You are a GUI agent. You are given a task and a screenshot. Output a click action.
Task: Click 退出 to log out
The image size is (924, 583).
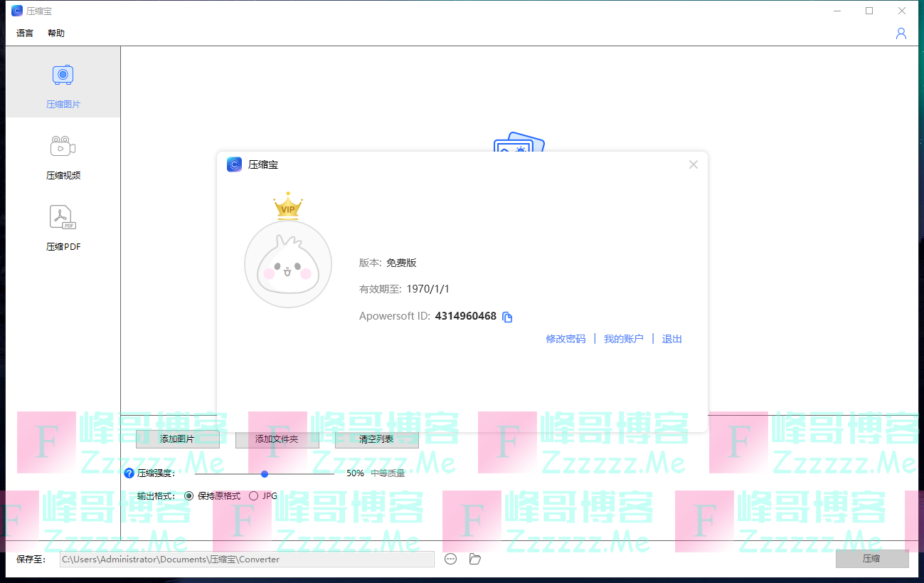[671, 339]
